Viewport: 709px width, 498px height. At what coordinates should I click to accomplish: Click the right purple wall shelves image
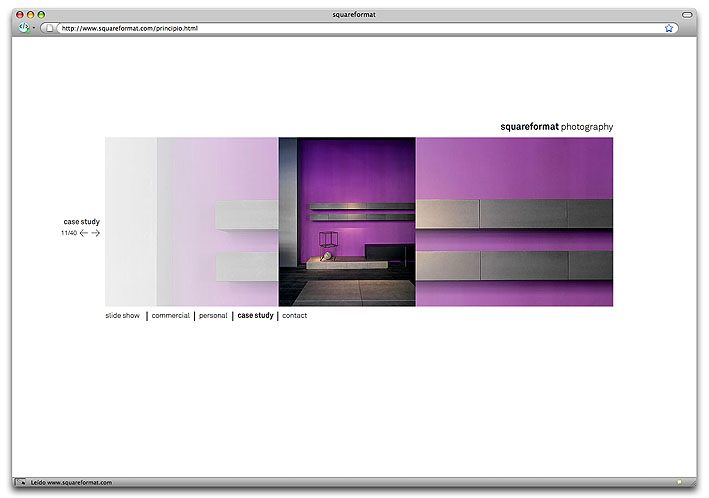point(515,222)
